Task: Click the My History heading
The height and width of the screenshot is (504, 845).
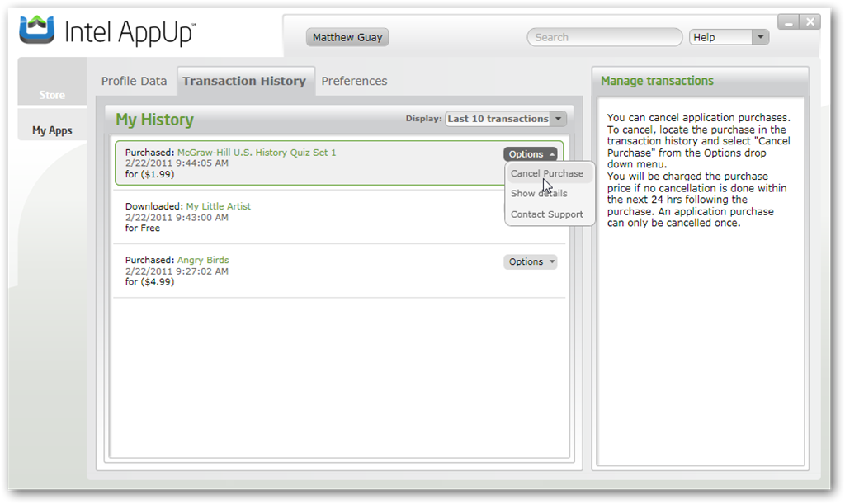Action: [x=154, y=120]
